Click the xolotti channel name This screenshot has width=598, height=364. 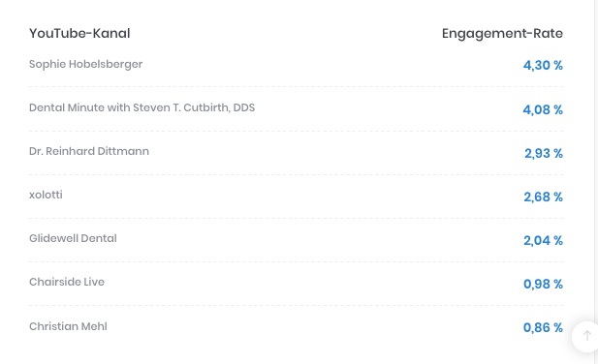click(x=46, y=195)
